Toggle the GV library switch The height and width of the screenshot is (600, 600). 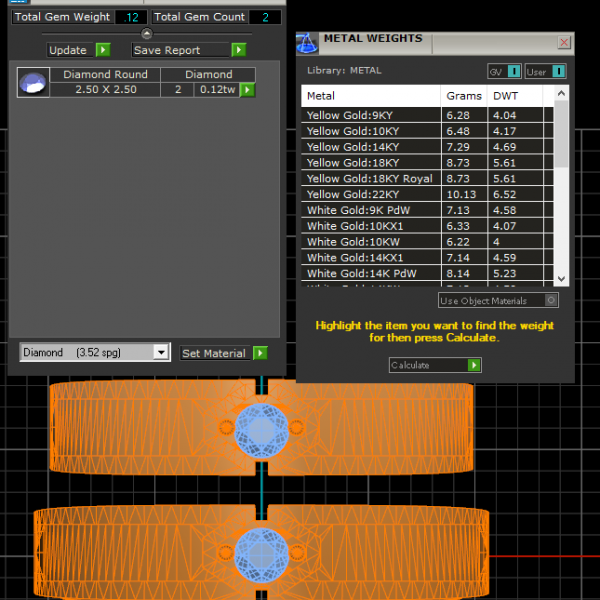[x=513, y=71]
